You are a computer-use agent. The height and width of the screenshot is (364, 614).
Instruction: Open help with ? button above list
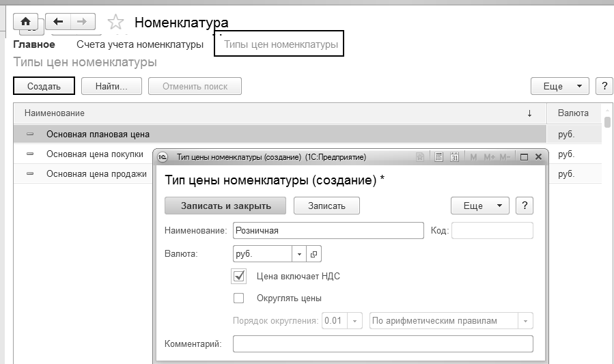604,86
